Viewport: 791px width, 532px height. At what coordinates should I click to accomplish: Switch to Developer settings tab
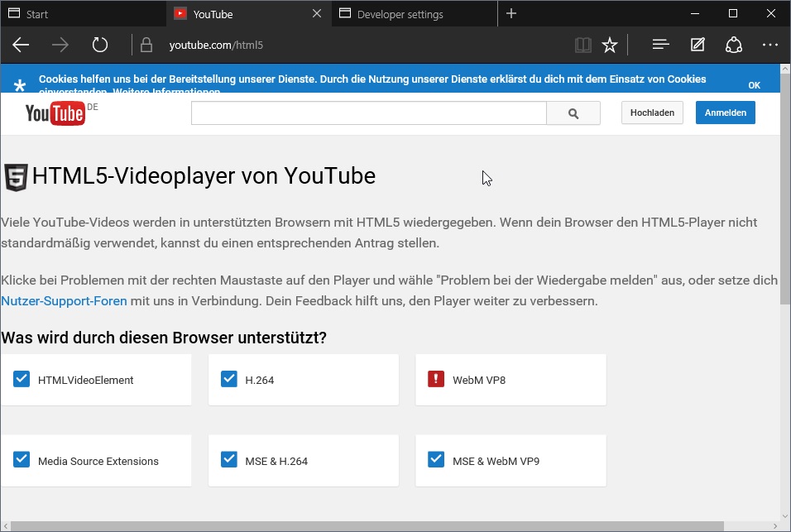point(415,13)
